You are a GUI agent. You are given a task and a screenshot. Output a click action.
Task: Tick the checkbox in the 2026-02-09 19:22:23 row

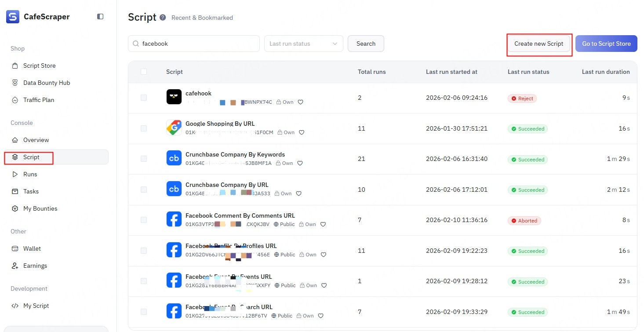pyautogui.click(x=144, y=251)
